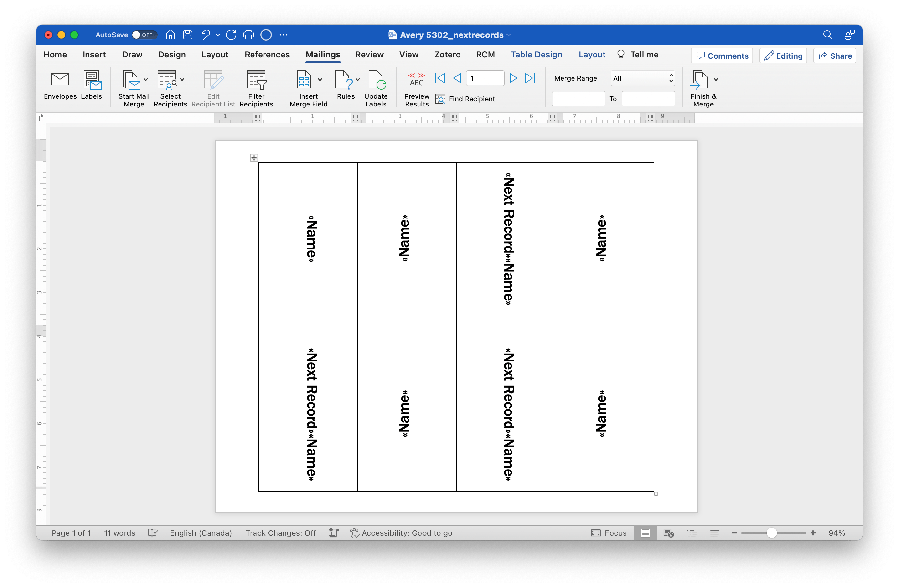The width and height of the screenshot is (899, 588).
Task: Click the Insert Merge Field icon
Action: coord(304,80)
